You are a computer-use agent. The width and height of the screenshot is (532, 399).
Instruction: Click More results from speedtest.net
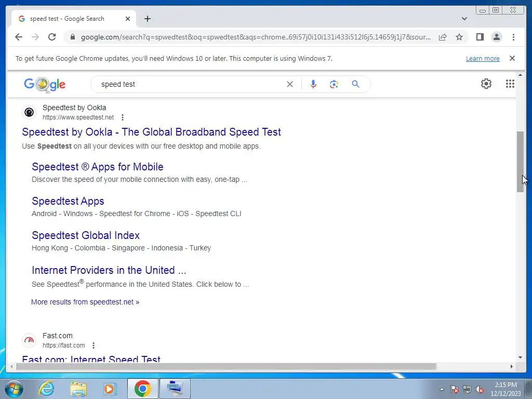coord(85,302)
